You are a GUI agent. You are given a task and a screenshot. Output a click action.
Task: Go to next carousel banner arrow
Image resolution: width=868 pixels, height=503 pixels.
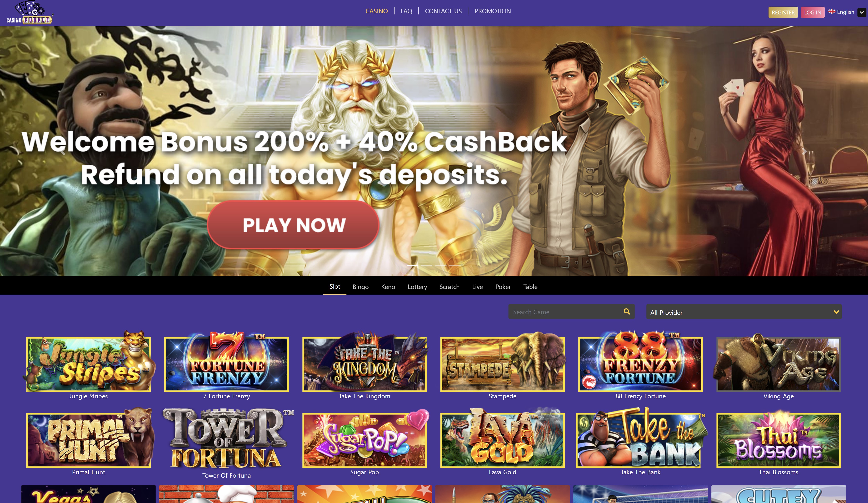tap(804, 152)
